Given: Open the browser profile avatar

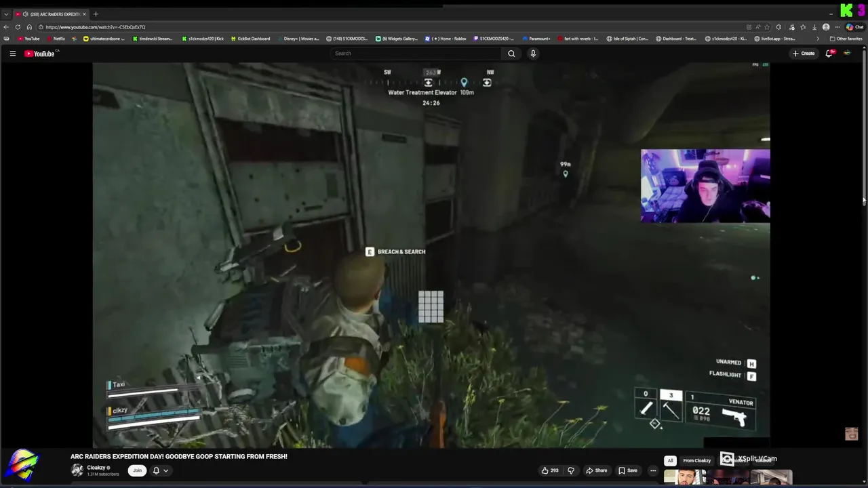Looking at the screenshot, I should pos(825,27).
